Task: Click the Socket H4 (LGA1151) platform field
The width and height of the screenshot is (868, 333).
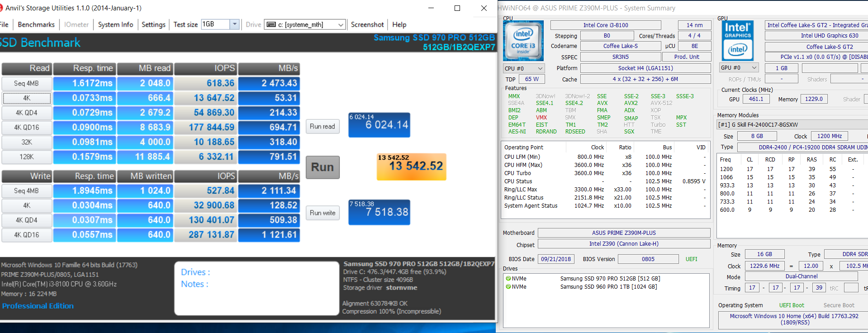Action: (x=645, y=68)
